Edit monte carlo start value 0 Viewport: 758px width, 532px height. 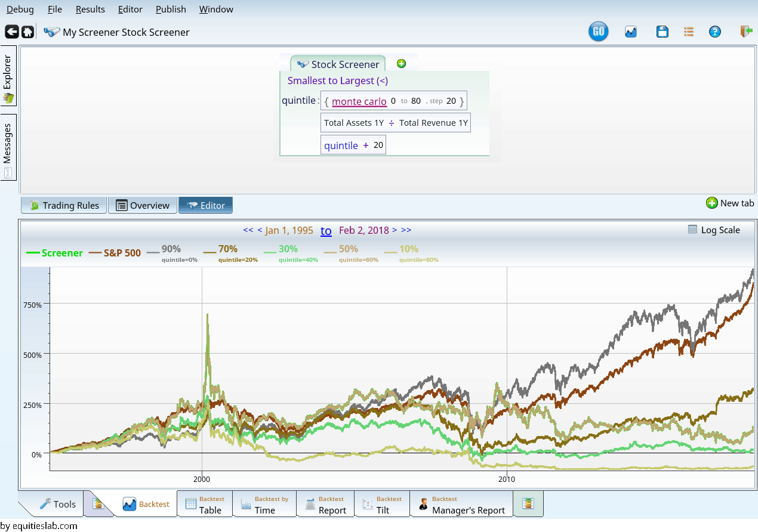tap(393, 101)
